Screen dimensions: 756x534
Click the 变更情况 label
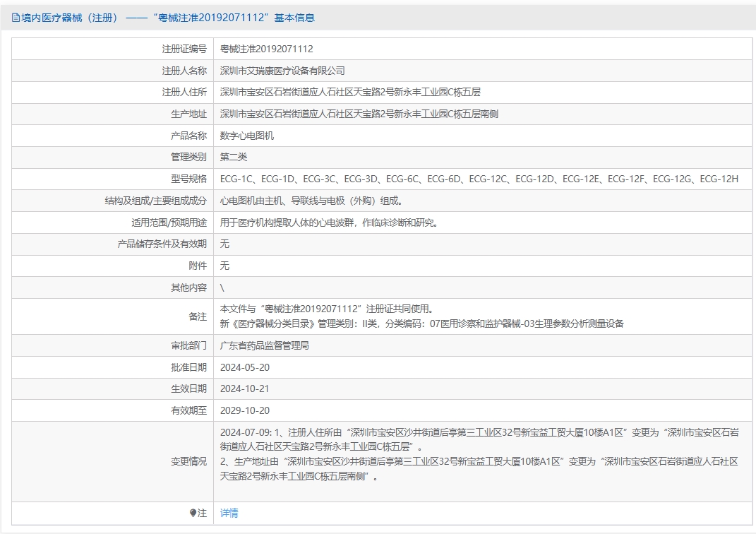click(x=188, y=462)
